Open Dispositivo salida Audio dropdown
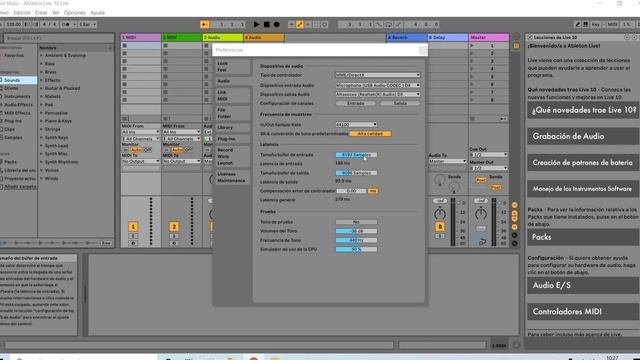 click(x=378, y=94)
